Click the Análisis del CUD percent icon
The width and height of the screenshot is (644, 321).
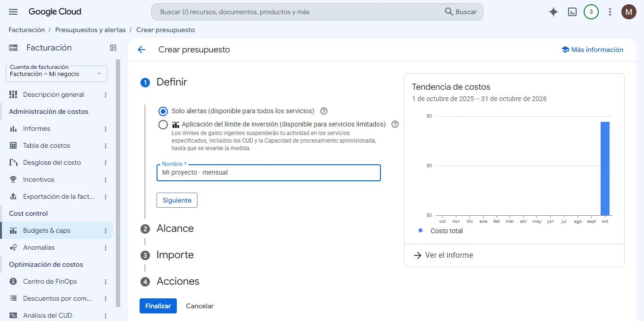coord(13,315)
